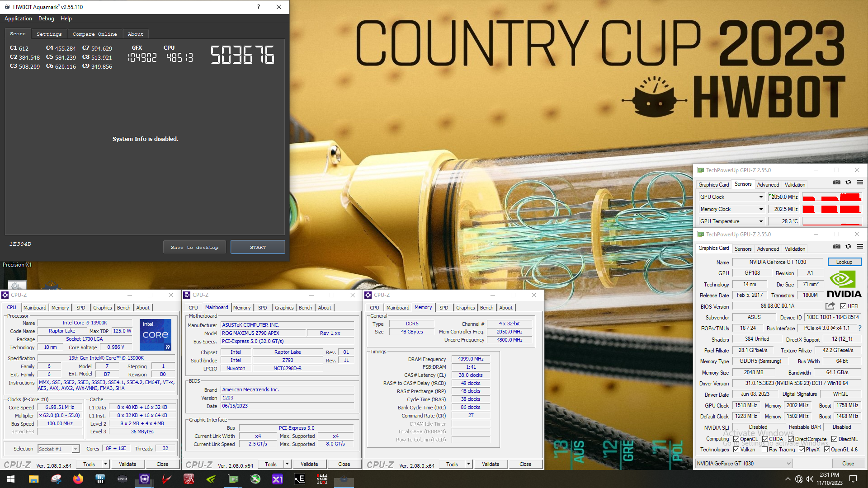The height and width of the screenshot is (488, 868).
Task: Click the Intel Core i9 logo in CPU-Z
Action: [156, 335]
